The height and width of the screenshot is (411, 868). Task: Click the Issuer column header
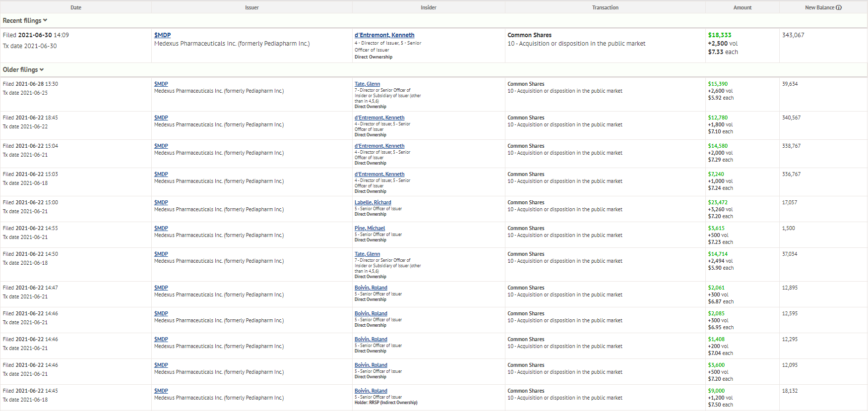(x=251, y=7)
